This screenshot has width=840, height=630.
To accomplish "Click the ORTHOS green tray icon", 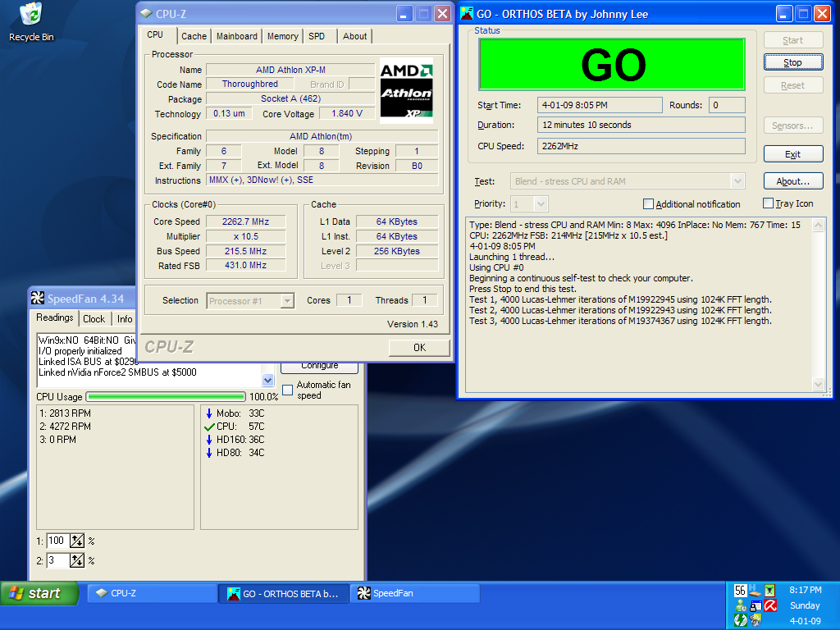I will [769, 590].
